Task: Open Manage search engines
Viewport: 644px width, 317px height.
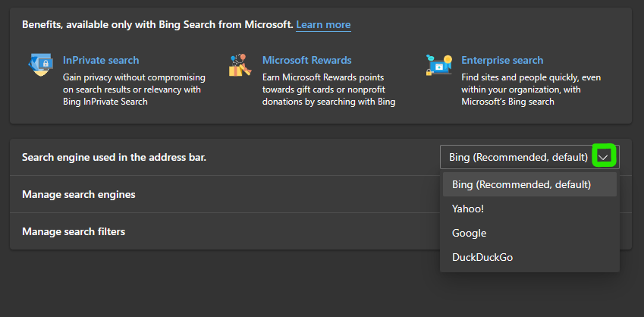Action: coord(79,194)
